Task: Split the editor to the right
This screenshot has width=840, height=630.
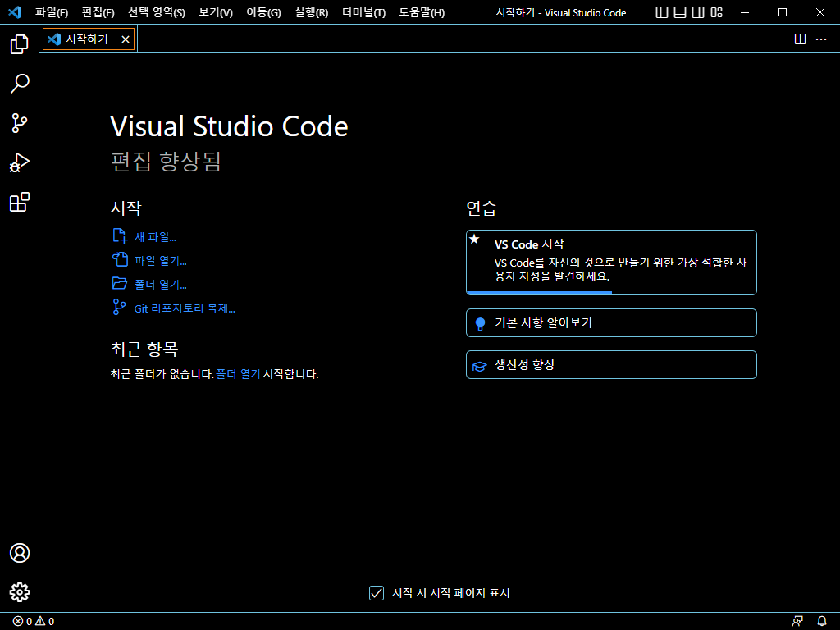Action: point(801,39)
